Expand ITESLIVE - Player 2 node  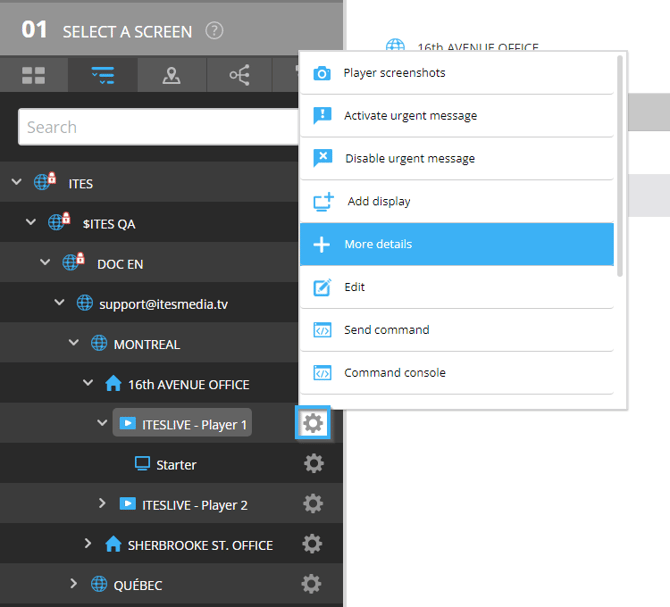[102, 503]
